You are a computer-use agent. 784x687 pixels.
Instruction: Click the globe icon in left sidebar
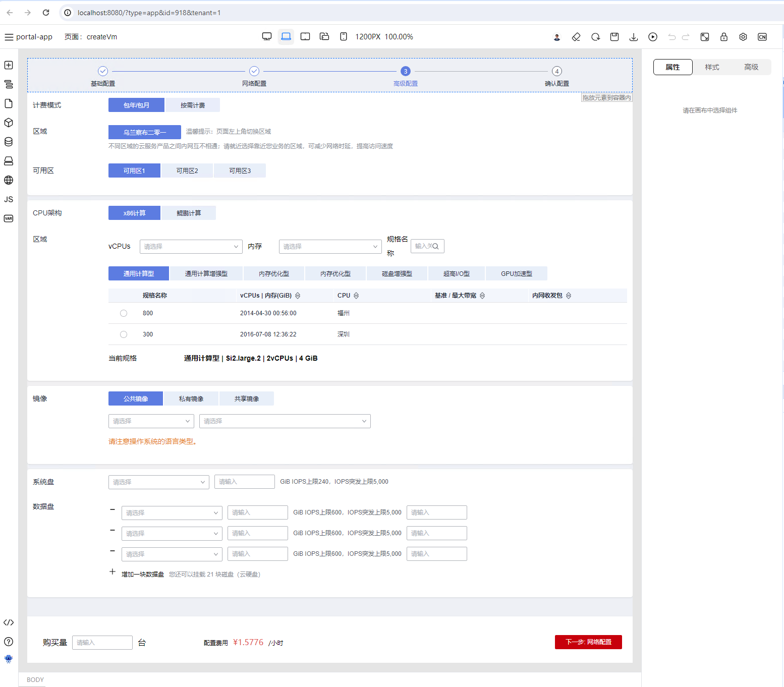(9, 180)
